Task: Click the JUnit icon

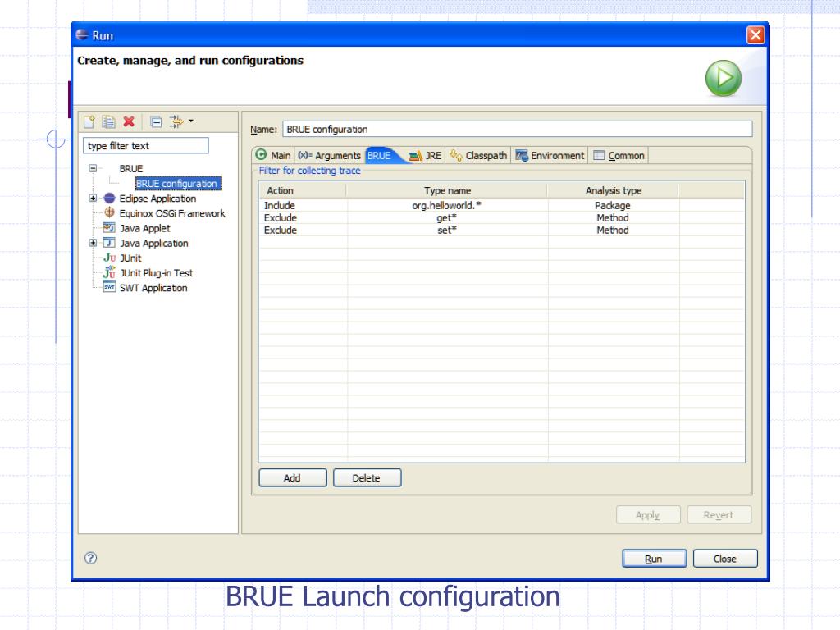Action: [x=110, y=258]
